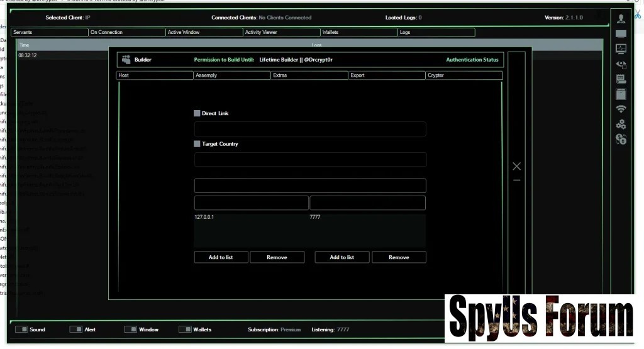Toggle the Alert switch
644x349 pixels.
[x=76, y=329]
